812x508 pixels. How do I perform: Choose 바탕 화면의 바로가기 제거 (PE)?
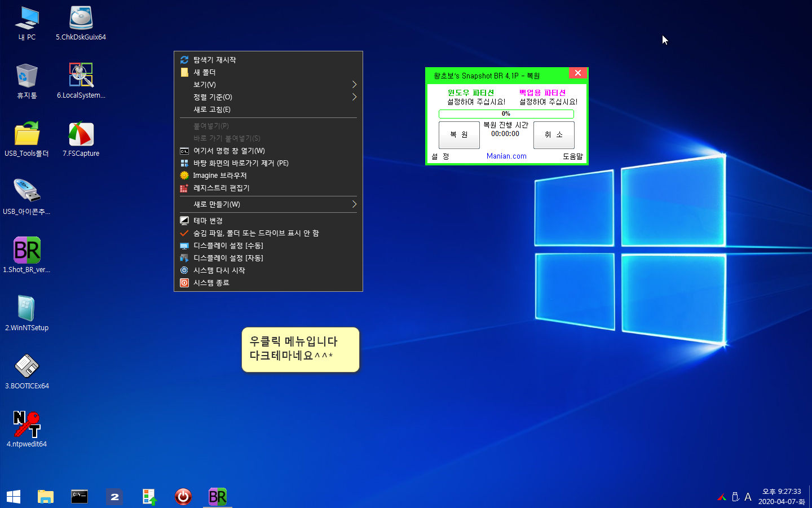pos(268,163)
